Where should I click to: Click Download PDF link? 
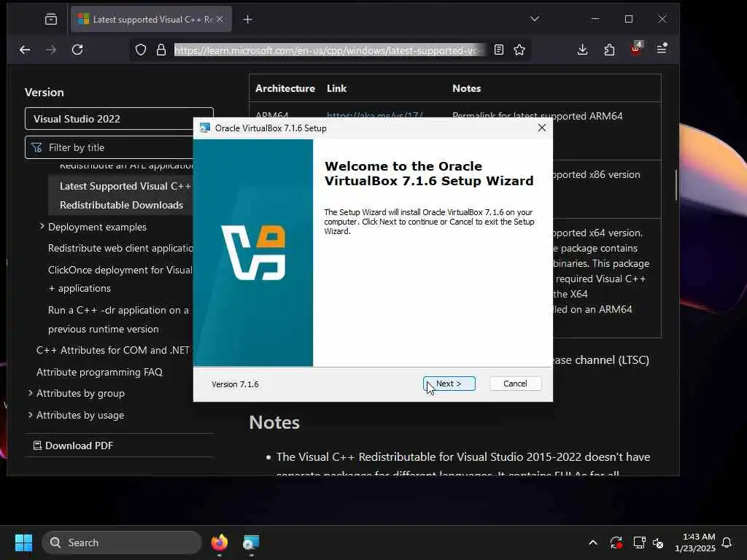click(x=73, y=446)
